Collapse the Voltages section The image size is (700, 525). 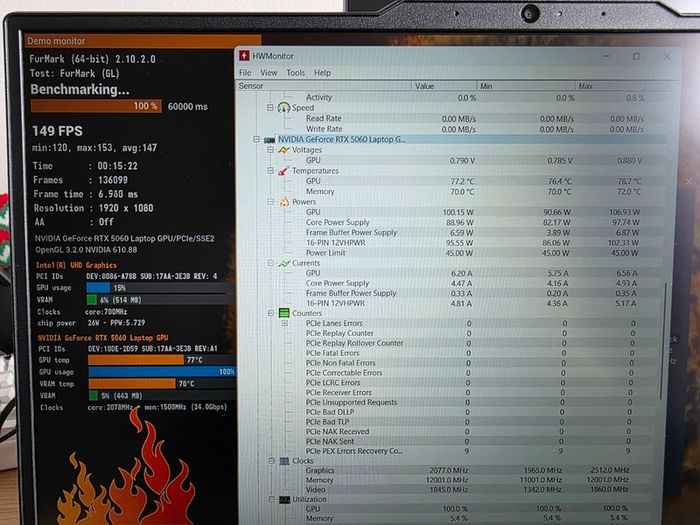pos(270,150)
